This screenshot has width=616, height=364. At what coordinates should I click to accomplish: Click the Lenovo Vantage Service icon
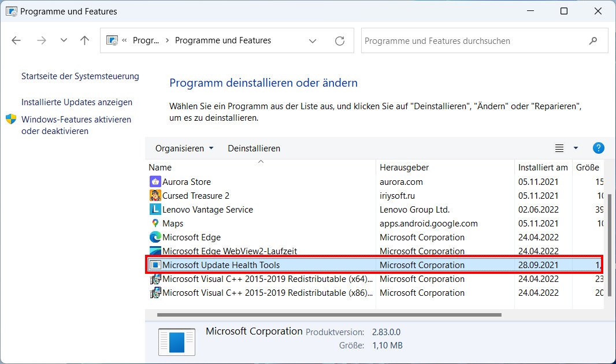point(155,209)
